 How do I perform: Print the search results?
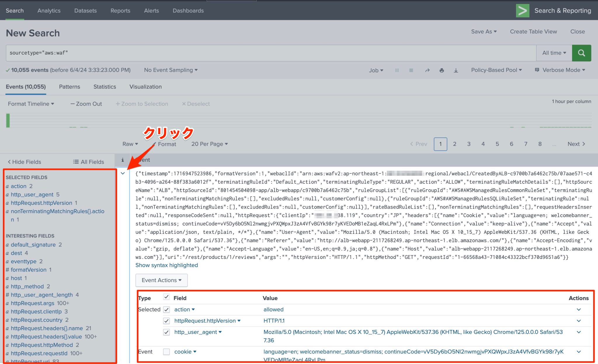click(x=441, y=70)
